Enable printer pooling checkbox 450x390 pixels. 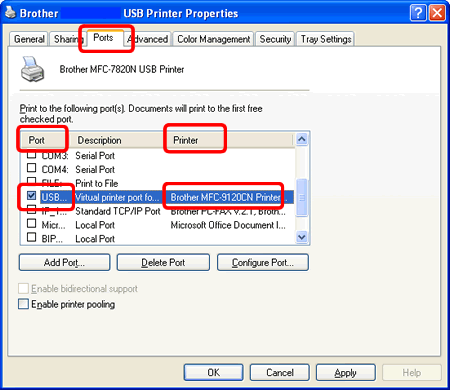[x=23, y=304]
